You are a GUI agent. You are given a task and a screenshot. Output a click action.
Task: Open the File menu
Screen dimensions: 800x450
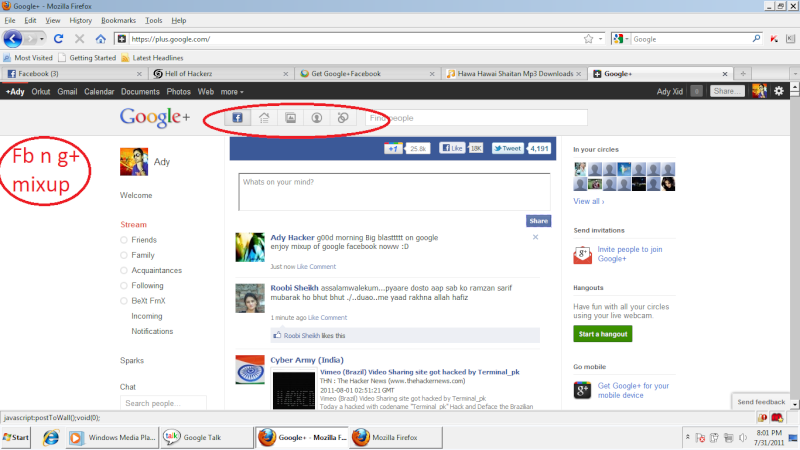(x=10, y=20)
